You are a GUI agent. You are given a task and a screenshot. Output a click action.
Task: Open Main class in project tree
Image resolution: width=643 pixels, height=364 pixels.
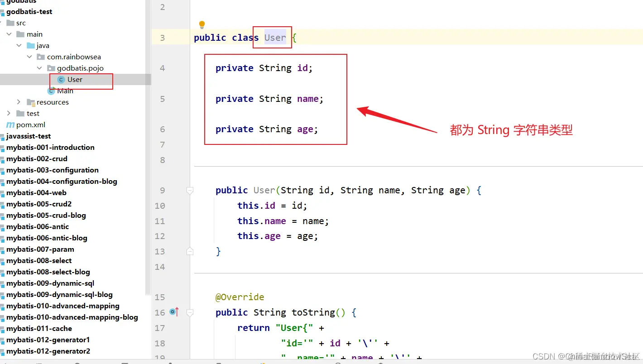(x=65, y=91)
